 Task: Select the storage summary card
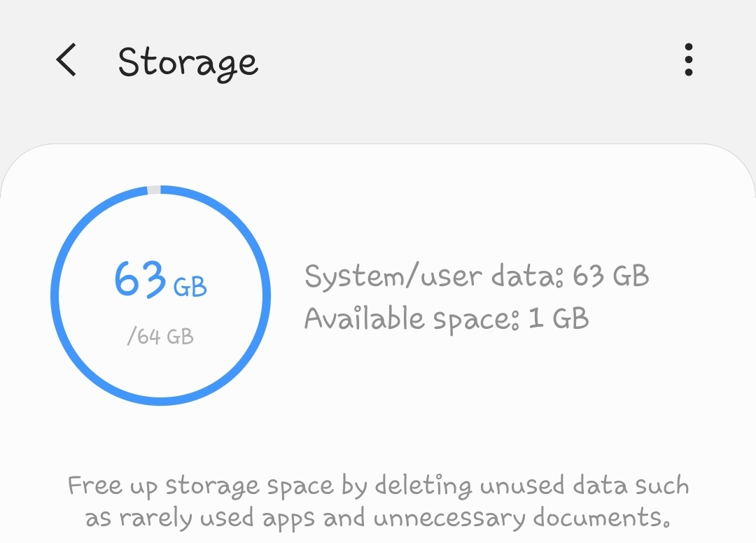378,301
